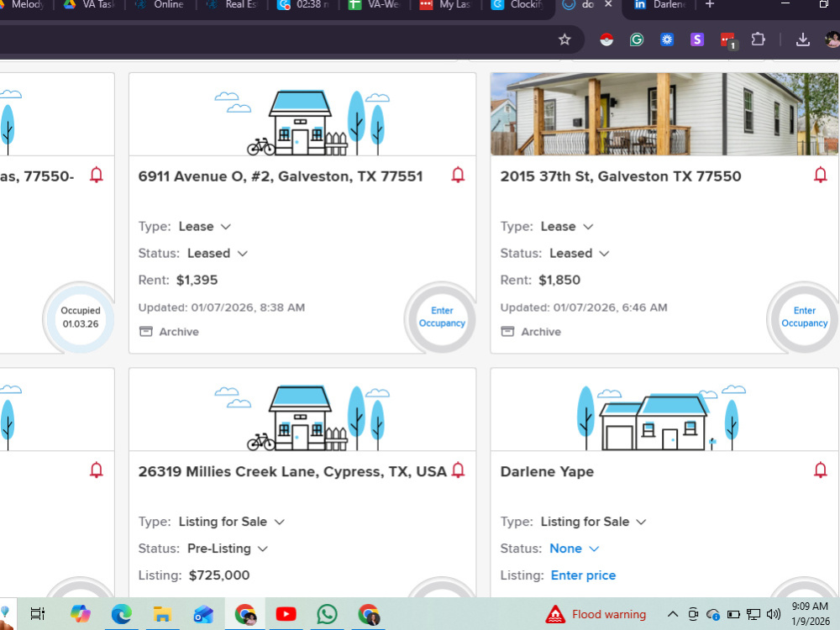
Task: Open Outlook from the taskbar
Action: coord(203,614)
